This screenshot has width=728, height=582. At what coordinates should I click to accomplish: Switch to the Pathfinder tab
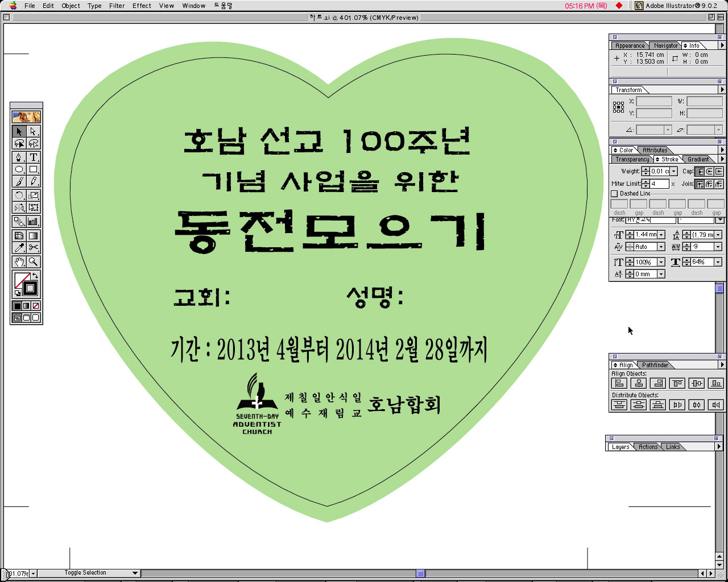(x=655, y=365)
